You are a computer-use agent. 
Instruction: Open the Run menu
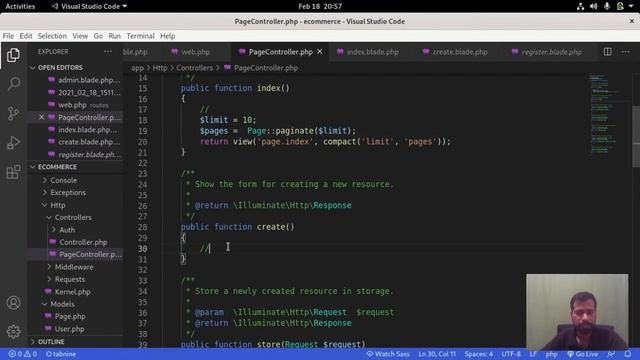(114, 36)
